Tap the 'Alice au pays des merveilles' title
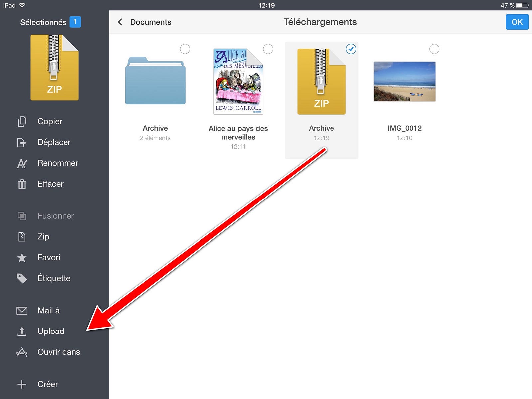This screenshot has height=399, width=532. (238, 133)
